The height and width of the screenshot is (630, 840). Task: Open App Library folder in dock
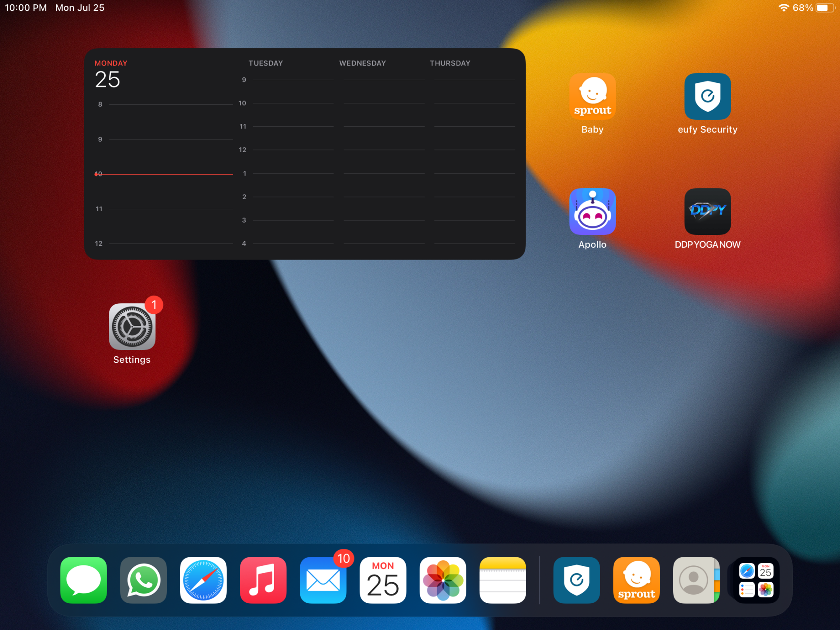click(x=756, y=580)
